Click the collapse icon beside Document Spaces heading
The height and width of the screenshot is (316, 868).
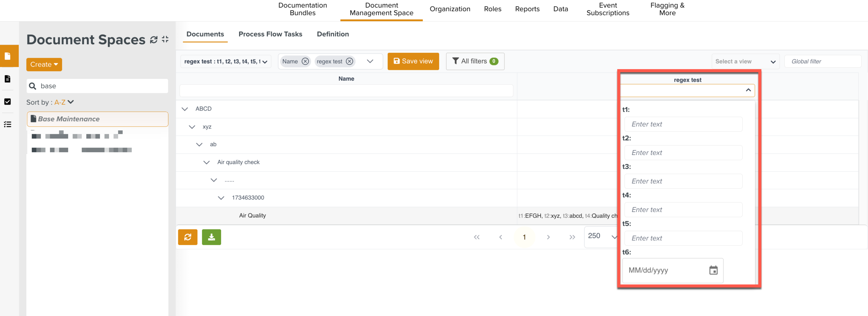tap(165, 40)
